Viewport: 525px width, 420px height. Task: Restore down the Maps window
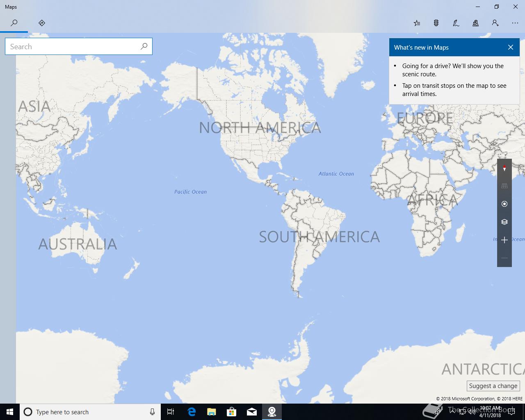[x=497, y=7]
